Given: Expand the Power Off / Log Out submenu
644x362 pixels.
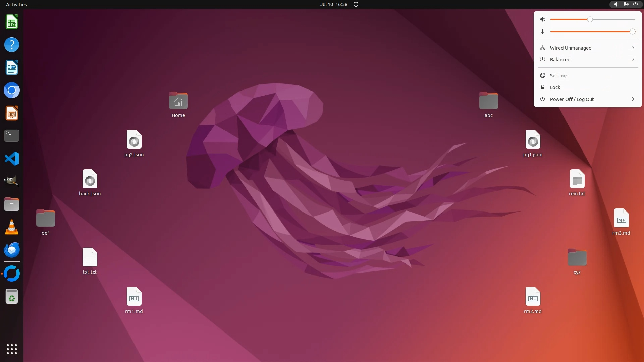Looking at the screenshot, I should (633, 99).
